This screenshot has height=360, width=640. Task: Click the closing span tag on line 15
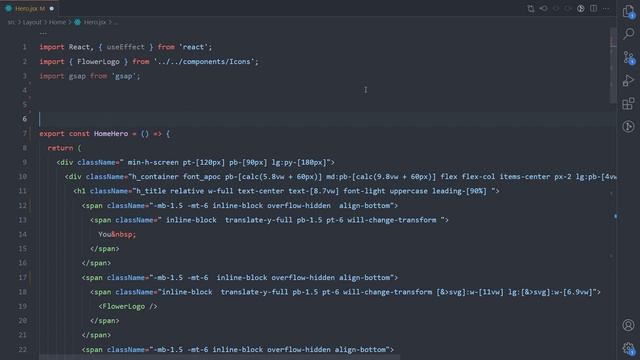tap(104, 249)
